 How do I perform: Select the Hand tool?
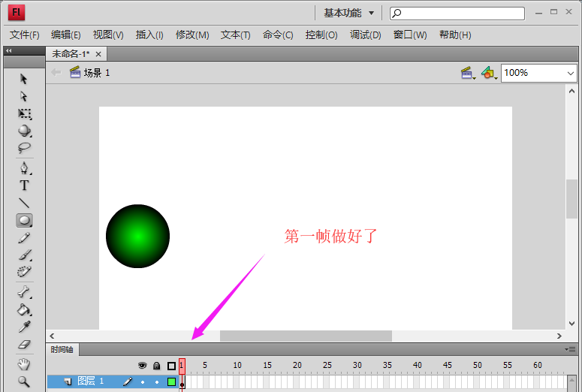click(x=24, y=364)
